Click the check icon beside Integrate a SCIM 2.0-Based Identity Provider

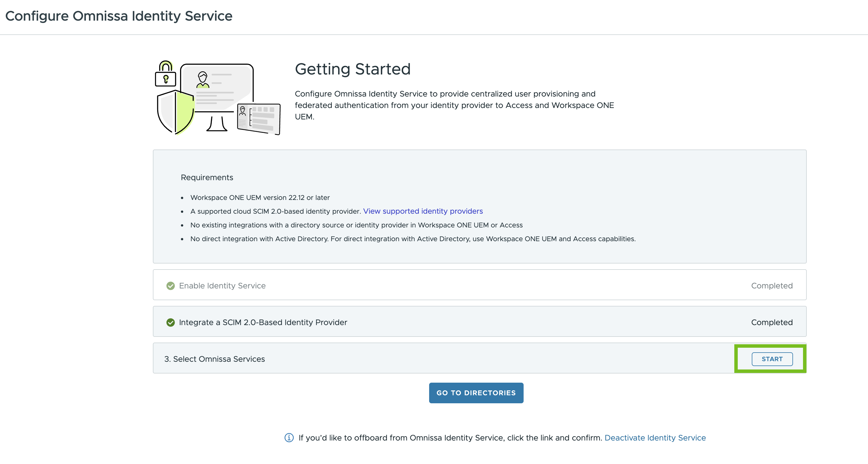171,323
